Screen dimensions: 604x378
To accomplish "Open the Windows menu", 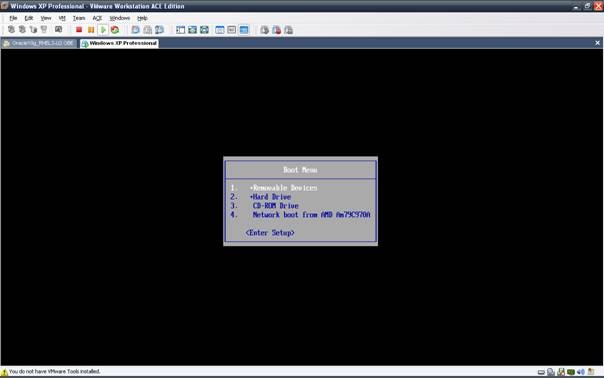I will [120, 18].
